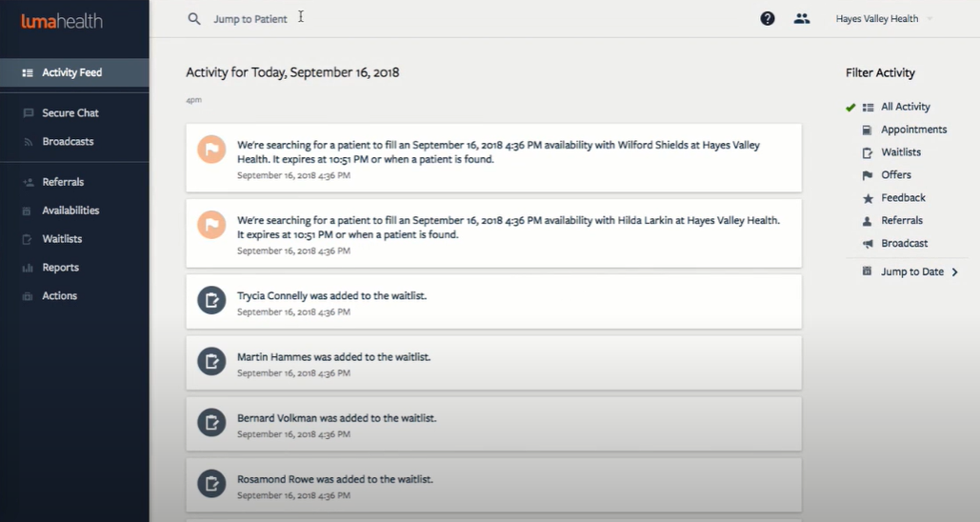Click the orange flag icon for Wilford Shields
Image resolution: width=980 pixels, height=522 pixels.
(210, 150)
